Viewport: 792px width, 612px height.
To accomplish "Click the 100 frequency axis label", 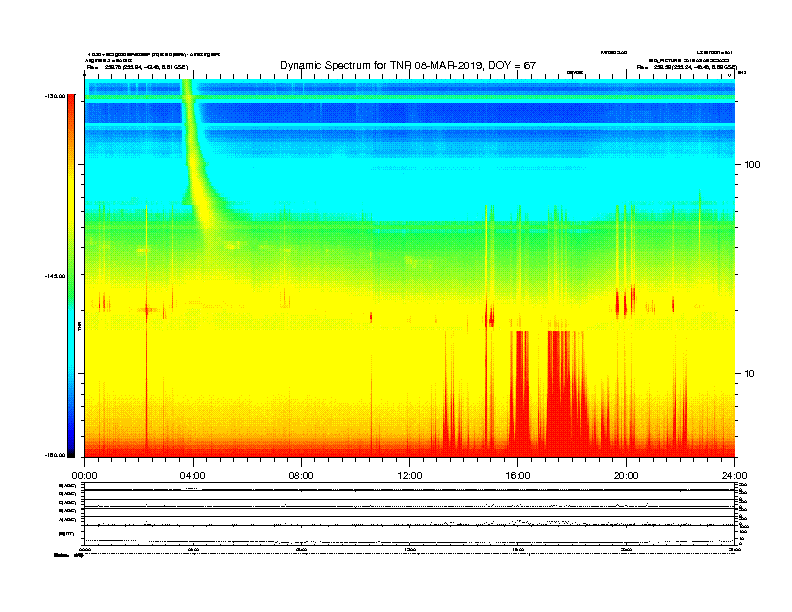I will click(x=752, y=165).
